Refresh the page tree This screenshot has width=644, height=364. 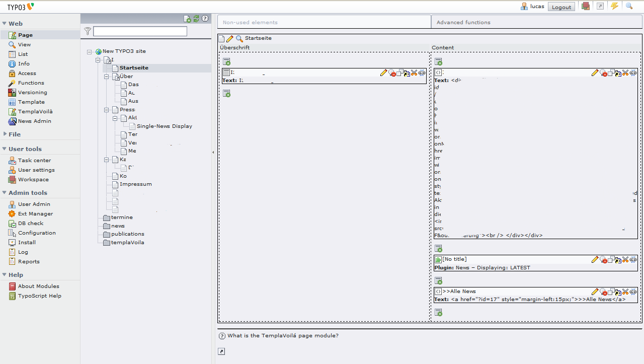point(196,19)
